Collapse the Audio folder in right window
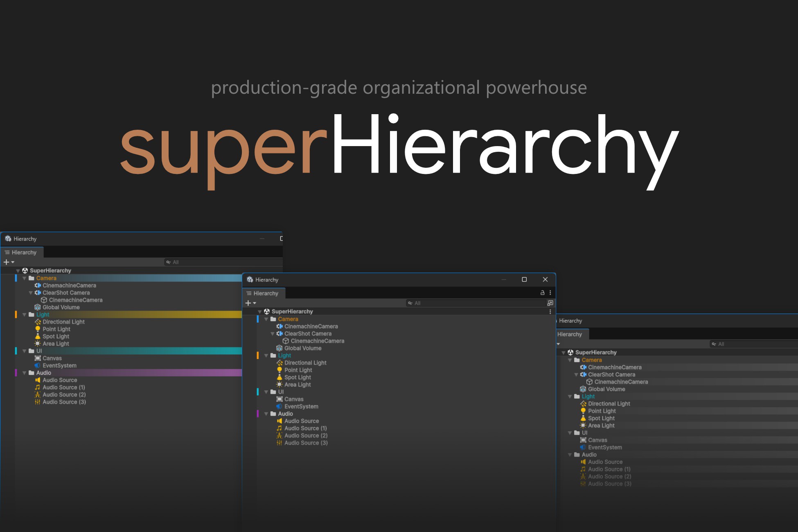798x532 pixels. (x=570, y=455)
